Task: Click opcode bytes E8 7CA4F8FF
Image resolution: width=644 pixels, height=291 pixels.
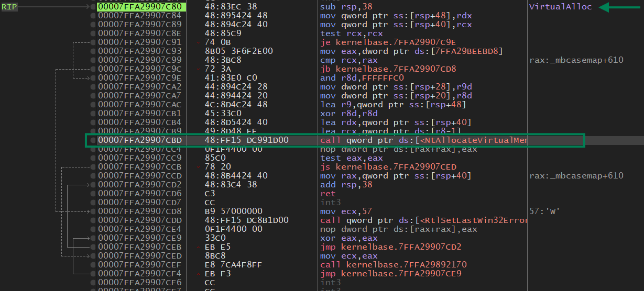Action: tap(234, 265)
